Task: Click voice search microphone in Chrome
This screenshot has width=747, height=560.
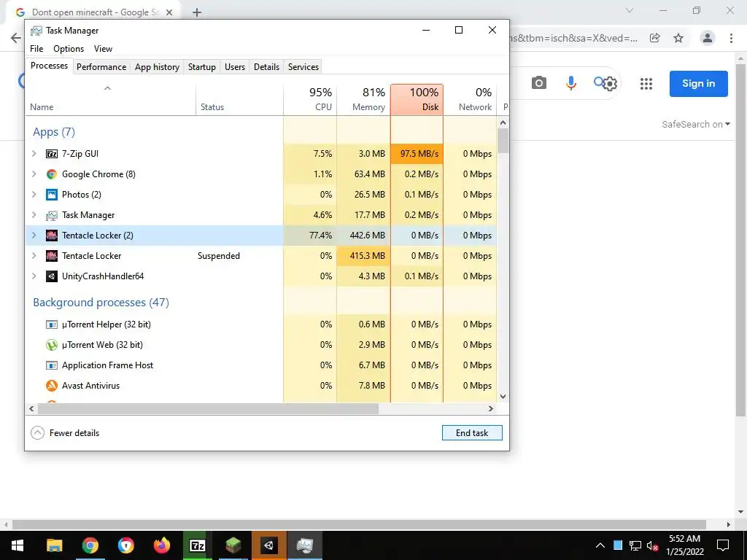Action: [x=570, y=83]
